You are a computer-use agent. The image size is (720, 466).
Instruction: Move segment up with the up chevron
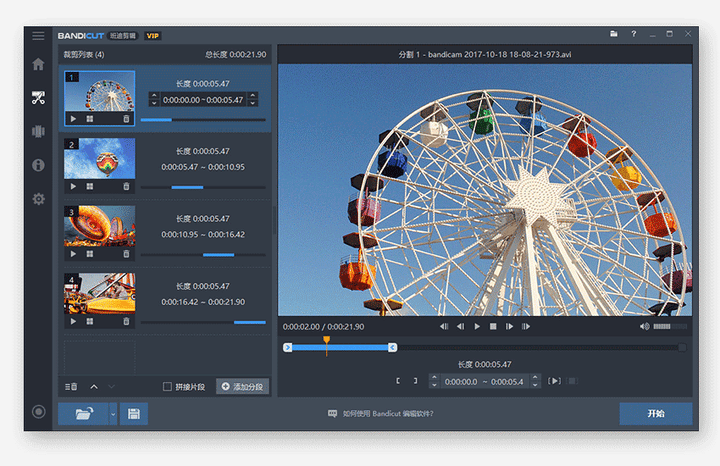pyautogui.click(x=94, y=387)
